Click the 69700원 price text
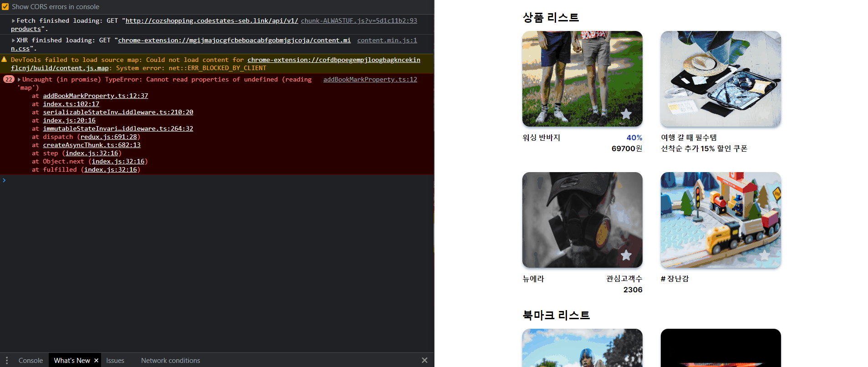Image resolution: width=868 pixels, height=367 pixels. [627, 148]
